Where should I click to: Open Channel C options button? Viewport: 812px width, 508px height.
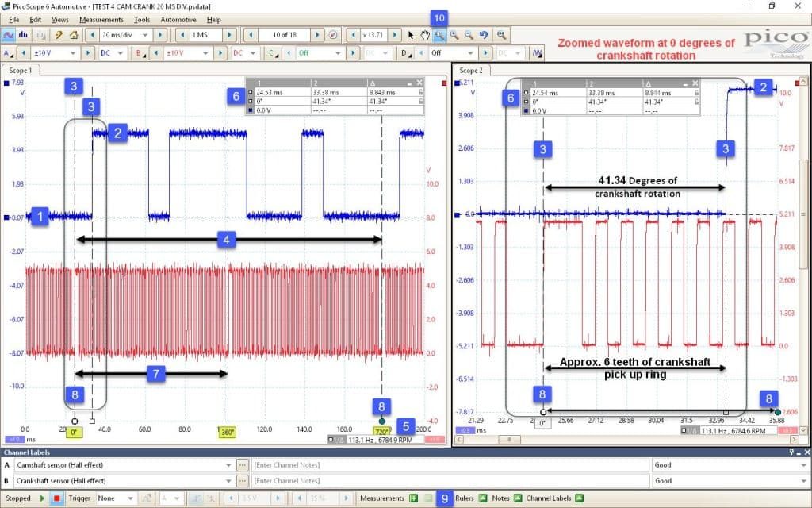coord(272,53)
